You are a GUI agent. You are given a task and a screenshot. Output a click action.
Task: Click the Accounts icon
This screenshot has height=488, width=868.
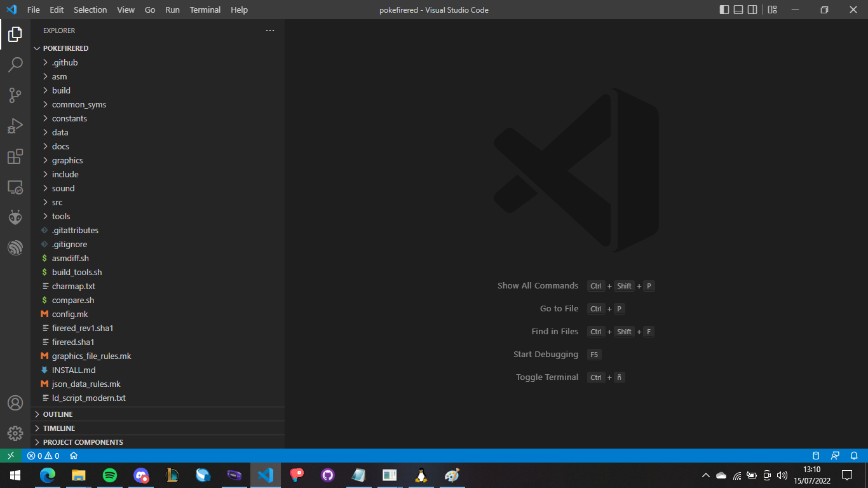pyautogui.click(x=15, y=403)
